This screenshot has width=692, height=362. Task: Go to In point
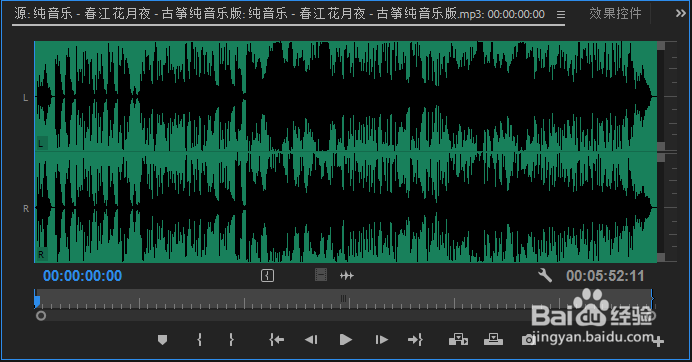tap(277, 339)
